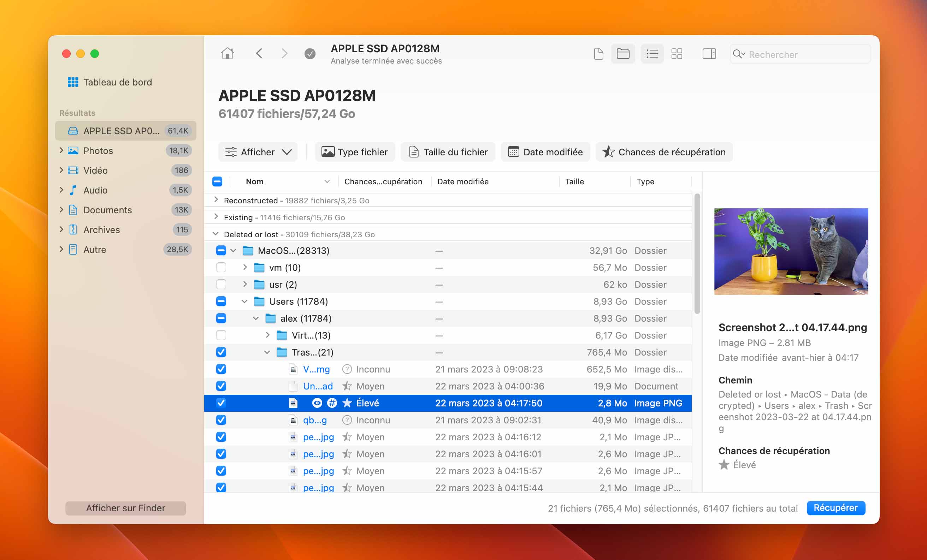Navigate back with the left arrow
The width and height of the screenshot is (927, 560).
pos(259,53)
